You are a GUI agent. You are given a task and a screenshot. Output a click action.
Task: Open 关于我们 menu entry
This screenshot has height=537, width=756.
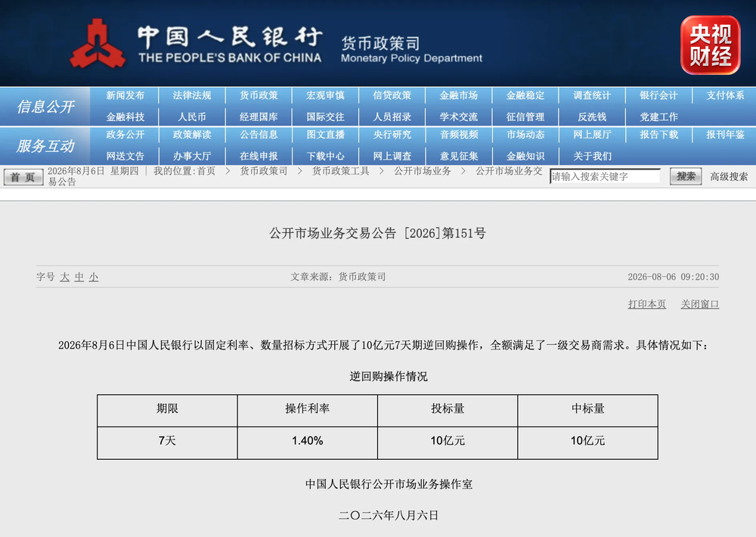pos(592,156)
